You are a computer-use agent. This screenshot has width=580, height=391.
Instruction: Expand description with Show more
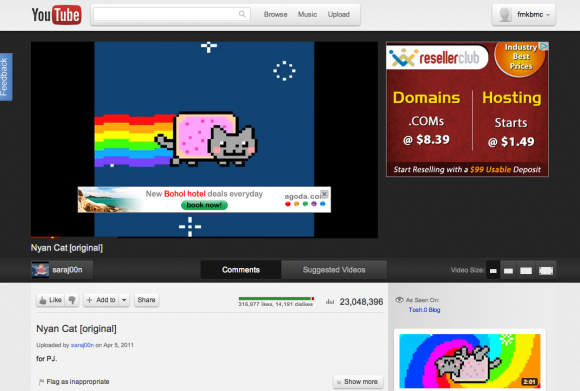(x=358, y=381)
